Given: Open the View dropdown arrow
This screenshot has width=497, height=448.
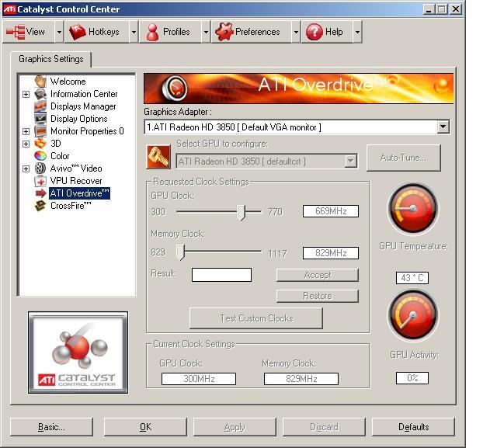Looking at the screenshot, I should 59,32.
